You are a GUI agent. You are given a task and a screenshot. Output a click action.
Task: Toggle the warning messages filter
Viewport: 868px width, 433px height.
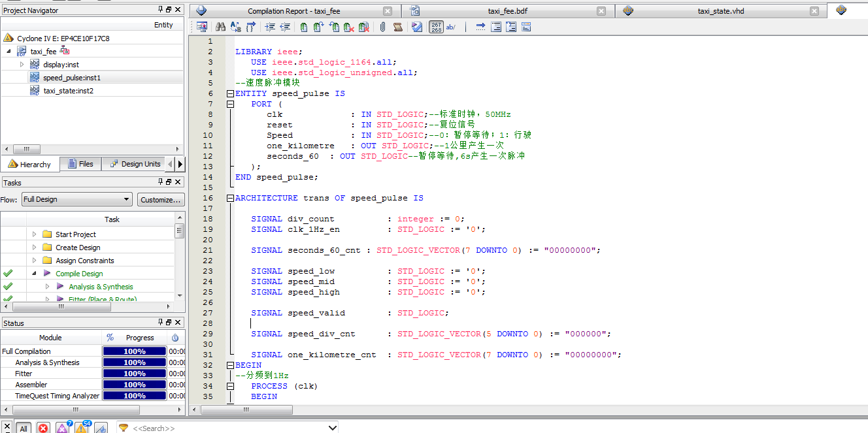click(81, 428)
